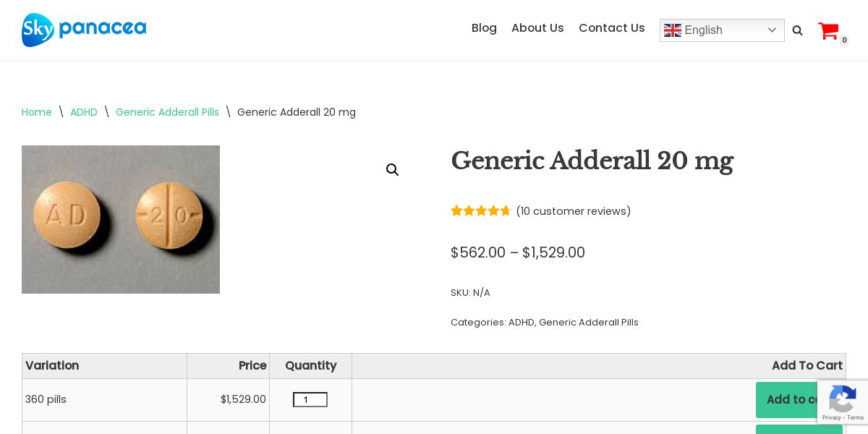Viewport: 868px width, 434px height.
Task: Navigate to Home breadcrumb link
Action: click(x=37, y=112)
